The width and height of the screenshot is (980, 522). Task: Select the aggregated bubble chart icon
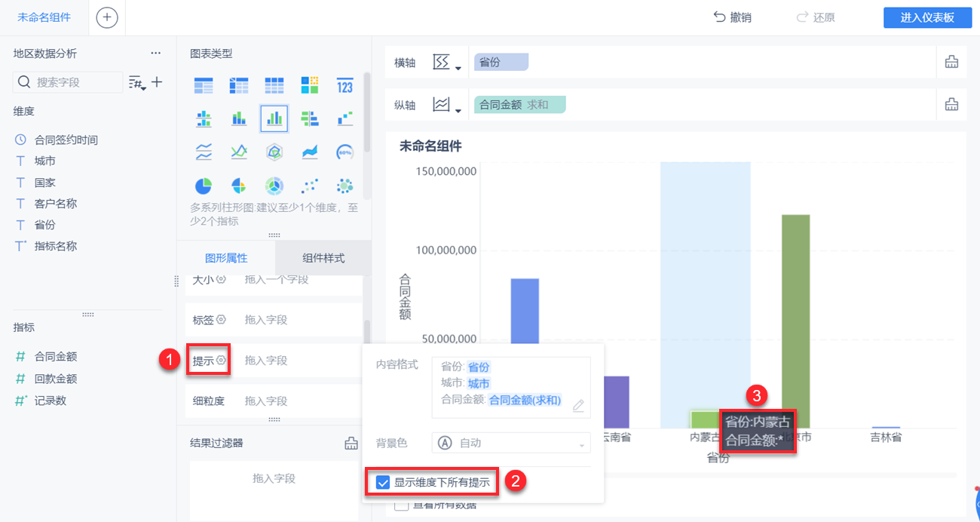click(345, 186)
